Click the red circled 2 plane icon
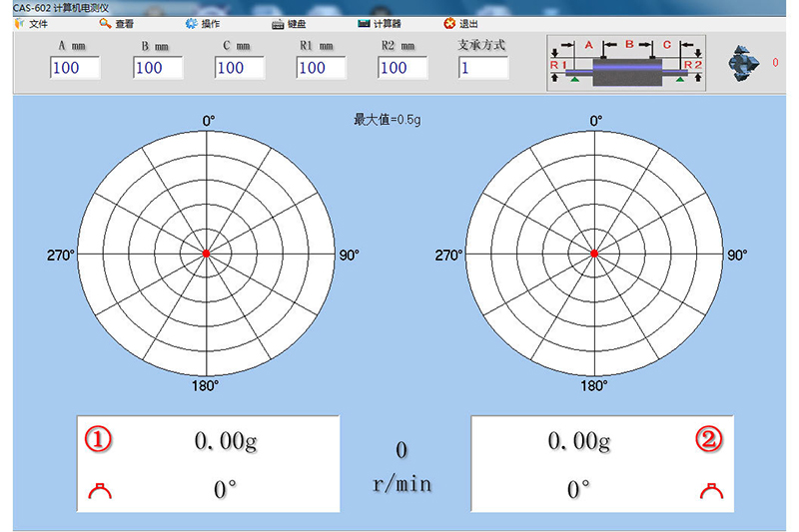799x532 pixels. coord(708,440)
